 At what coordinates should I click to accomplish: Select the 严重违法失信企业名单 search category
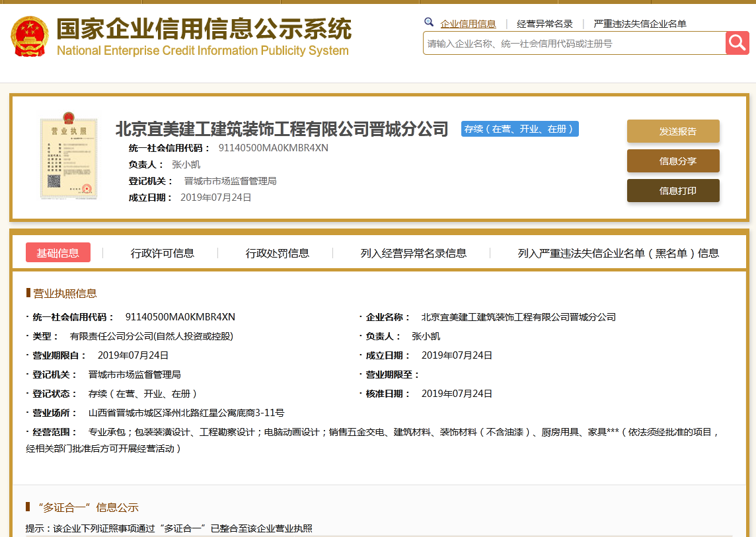pyautogui.click(x=640, y=24)
